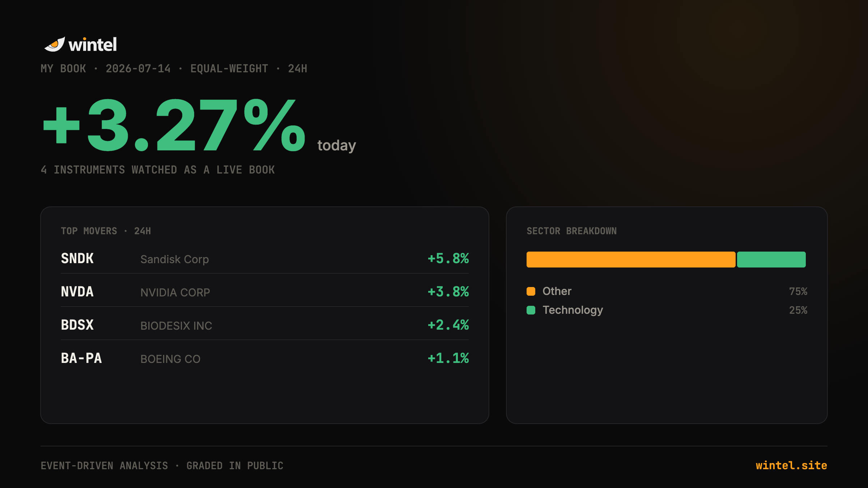Click the Sandisk Corp company name
Image resolution: width=868 pixels, height=488 pixels.
(x=175, y=260)
